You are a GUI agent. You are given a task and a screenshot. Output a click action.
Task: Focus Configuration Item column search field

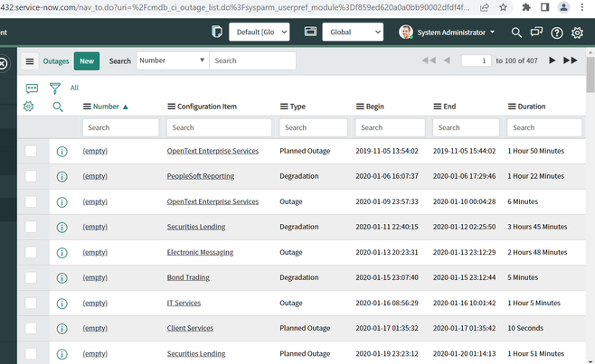tap(219, 127)
